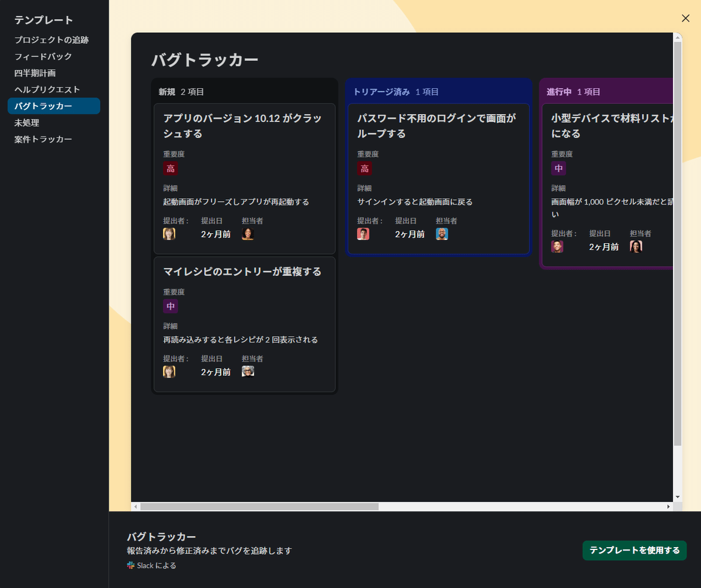
Task: Click assignee avatar on 小型デバイス card
Action: (636, 247)
